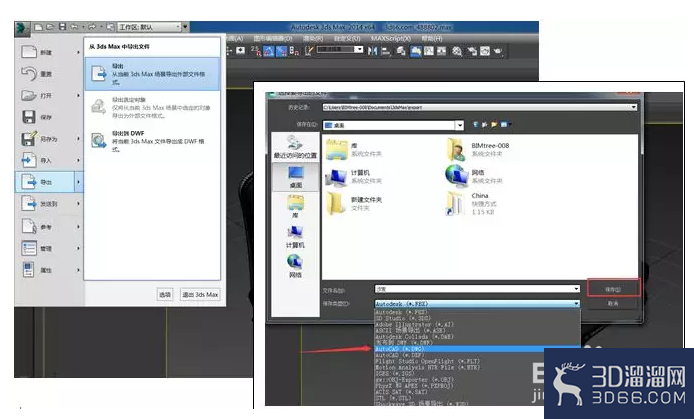Open Layer Manager toolbar icon
The width and height of the screenshot is (694, 419).
pos(401,51)
